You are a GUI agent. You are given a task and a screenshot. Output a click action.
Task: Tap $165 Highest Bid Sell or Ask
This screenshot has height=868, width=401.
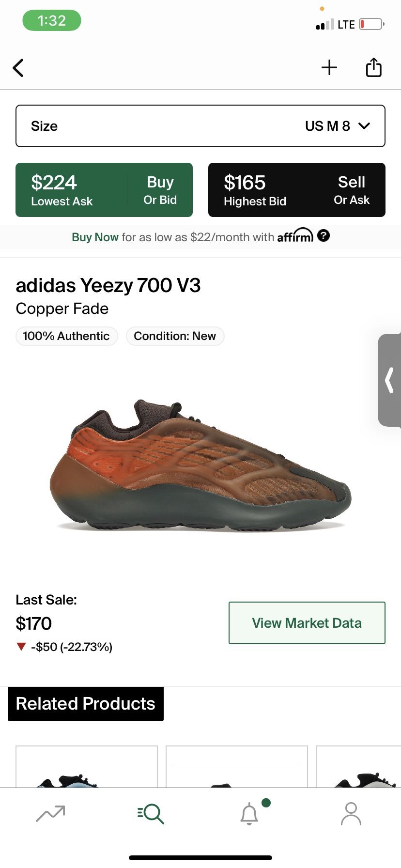[x=297, y=190]
